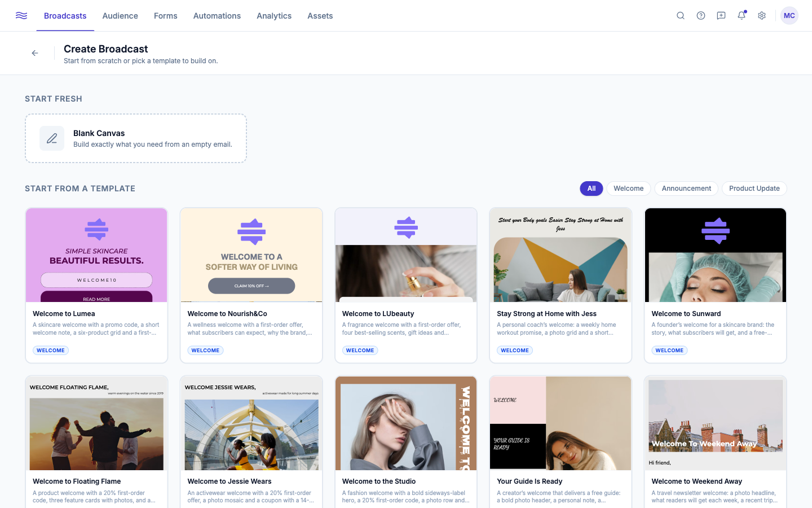Image resolution: width=812 pixels, height=508 pixels.
Task: Choose Stay Strong at Home thumbnail
Action: pos(561,255)
